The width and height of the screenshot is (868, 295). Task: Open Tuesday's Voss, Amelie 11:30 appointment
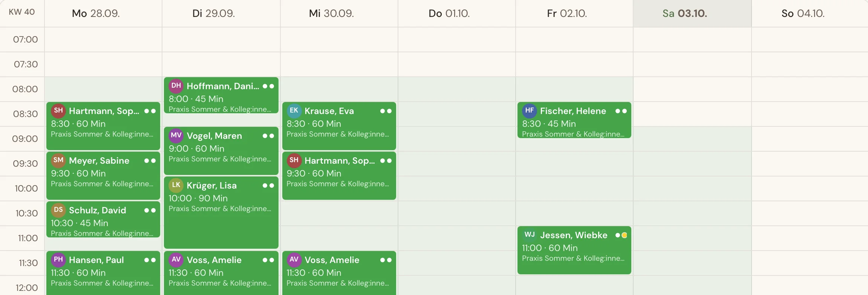click(x=221, y=273)
